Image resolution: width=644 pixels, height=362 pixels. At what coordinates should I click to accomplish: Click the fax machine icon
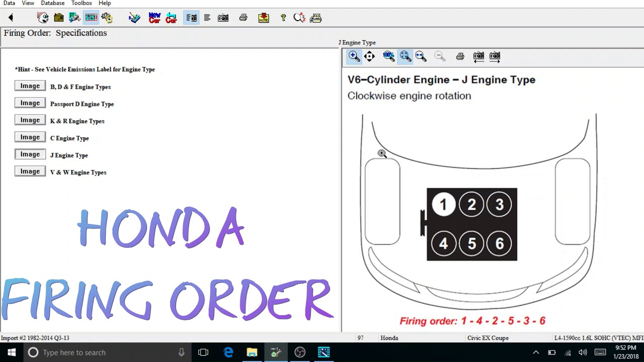pos(316,18)
